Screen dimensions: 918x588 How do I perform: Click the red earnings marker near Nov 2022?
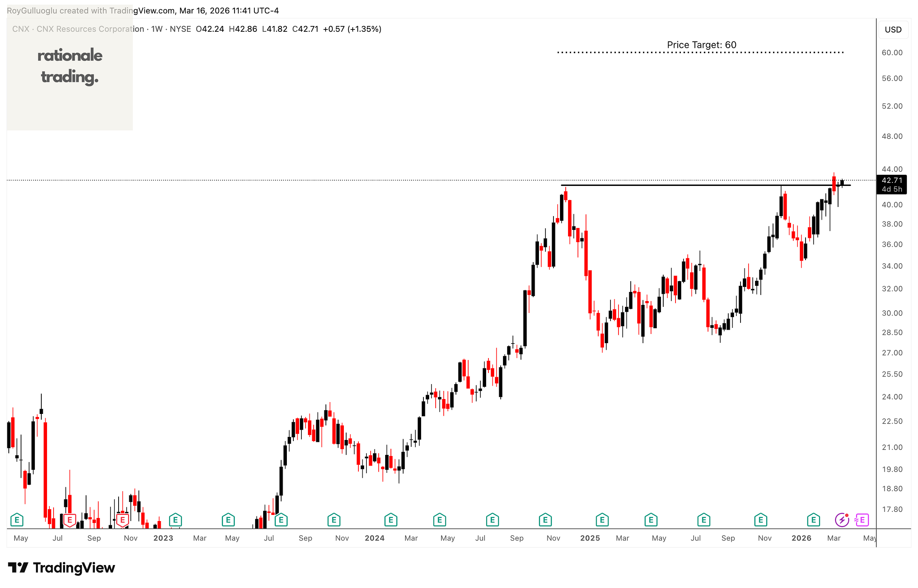[x=122, y=520]
